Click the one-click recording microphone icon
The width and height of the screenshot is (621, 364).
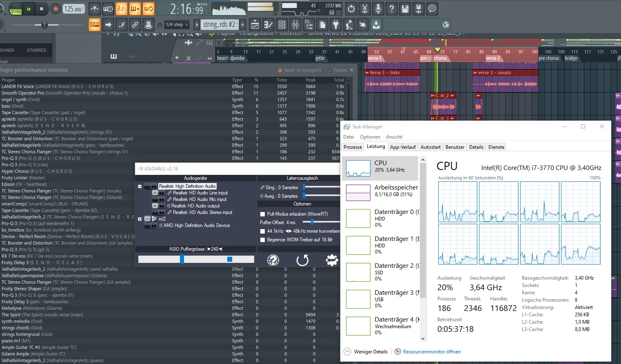click(x=378, y=9)
